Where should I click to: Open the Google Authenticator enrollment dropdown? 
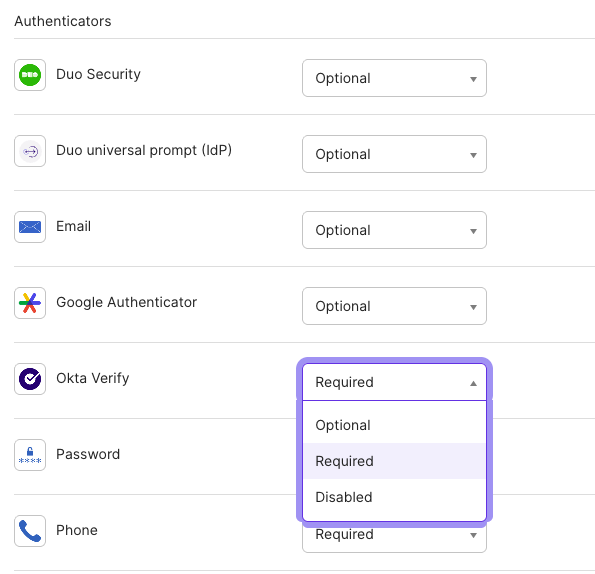click(394, 306)
